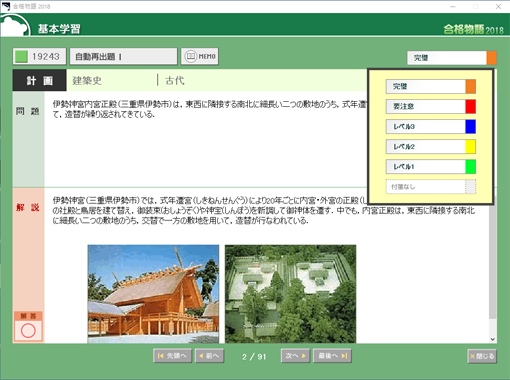Click the app icon in the title bar

coord(6,6)
